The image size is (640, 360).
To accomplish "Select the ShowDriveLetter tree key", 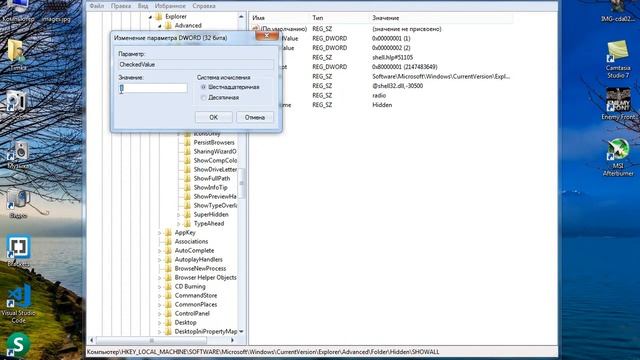I will pyautogui.click(x=215, y=169).
